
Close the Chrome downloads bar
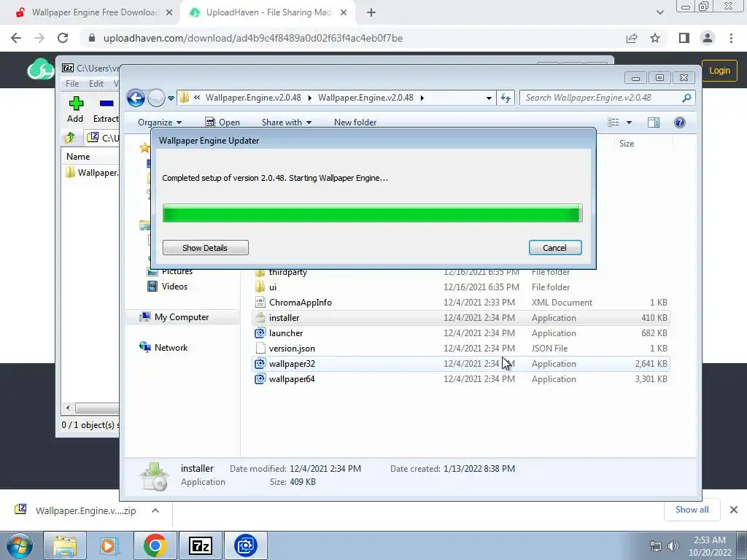click(734, 510)
